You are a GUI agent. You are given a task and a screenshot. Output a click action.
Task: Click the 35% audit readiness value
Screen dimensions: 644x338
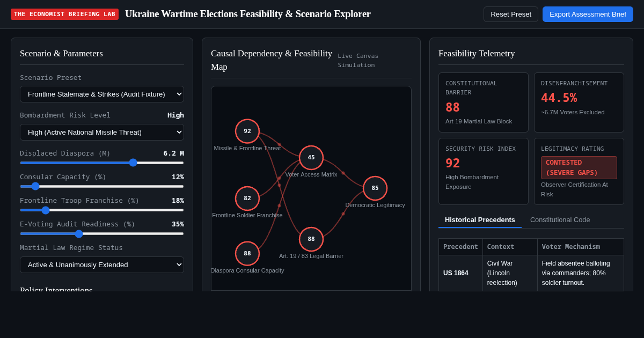pos(178,224)
